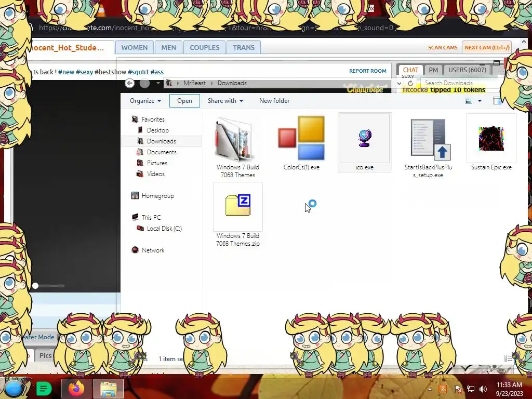Open Documents in navigation pane

coord(162,152)
